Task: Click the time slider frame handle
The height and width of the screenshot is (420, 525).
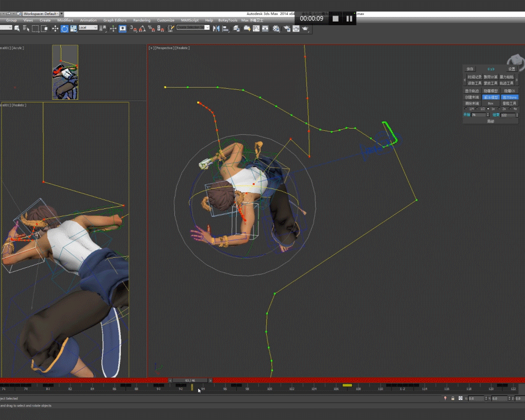Action: point(190,381)
